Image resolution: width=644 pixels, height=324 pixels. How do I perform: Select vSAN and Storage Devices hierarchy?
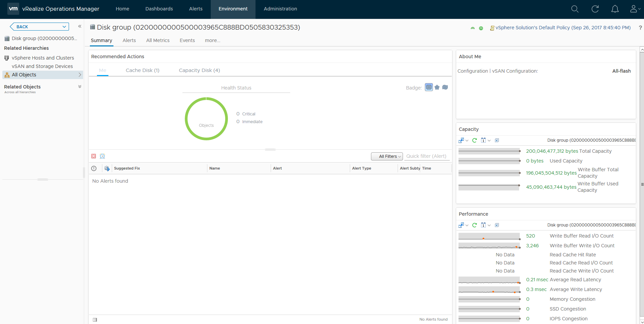[x=42, y=66]
